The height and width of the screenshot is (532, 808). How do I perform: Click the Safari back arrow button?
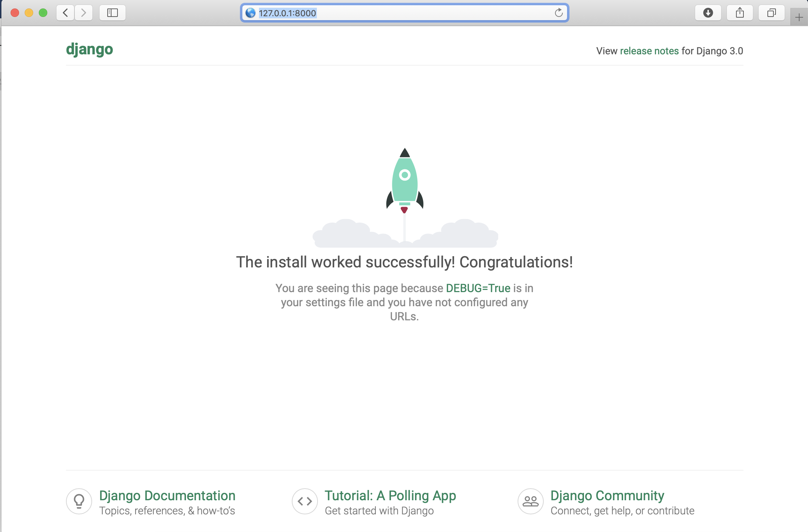tap(65, 13)
